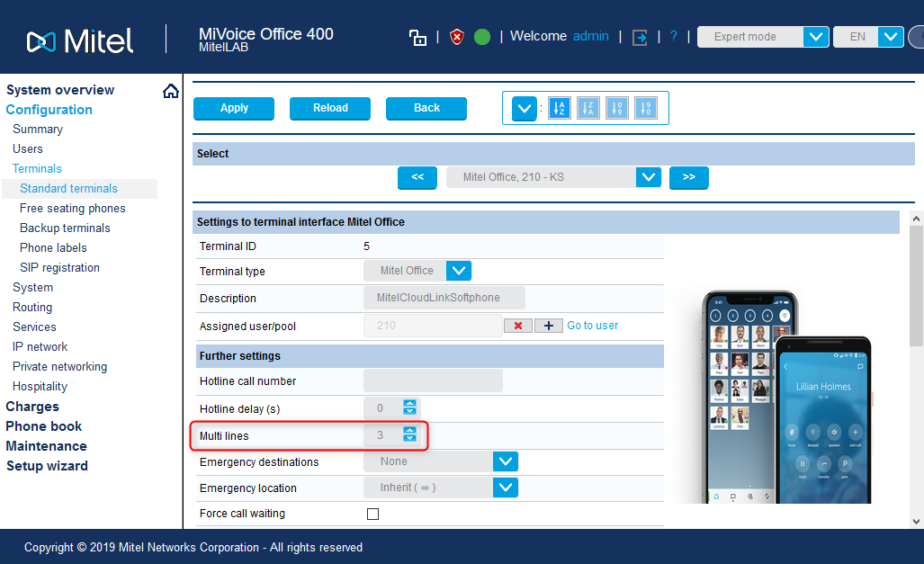924x564 pixels.
Task: Change language via the EN dropdown
Action: [889, 37]
